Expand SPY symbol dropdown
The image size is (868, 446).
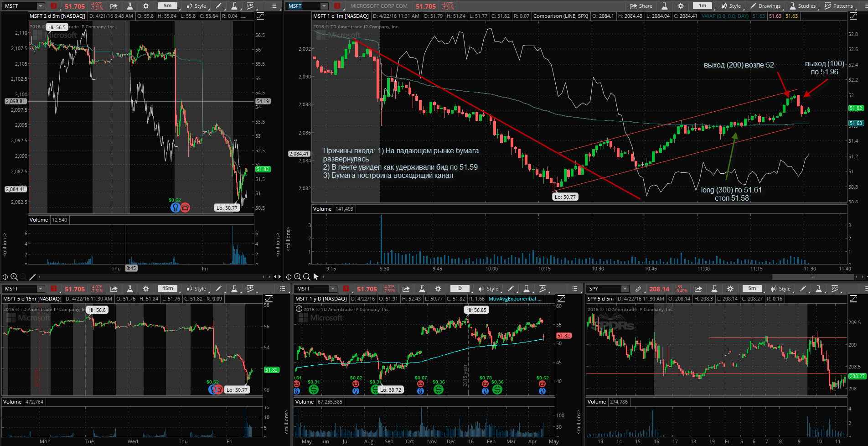click(x=625, y=289)
